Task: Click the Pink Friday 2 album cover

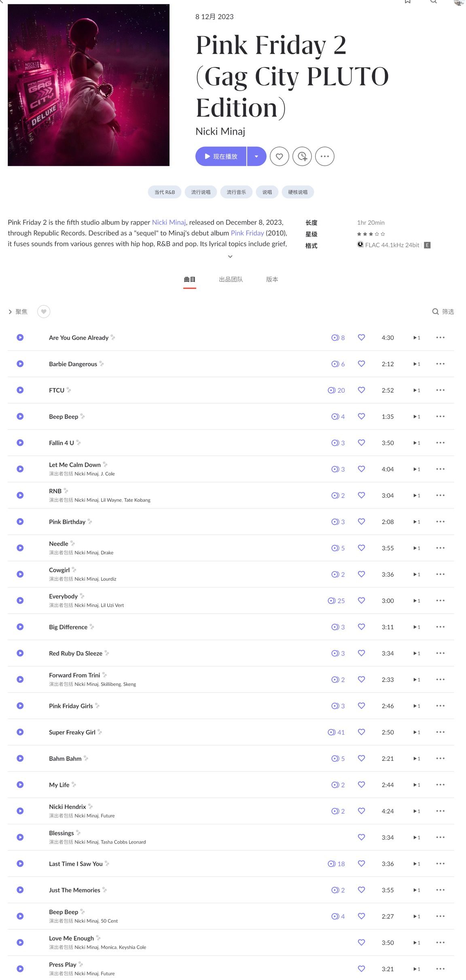Action: tap(89, 85)
